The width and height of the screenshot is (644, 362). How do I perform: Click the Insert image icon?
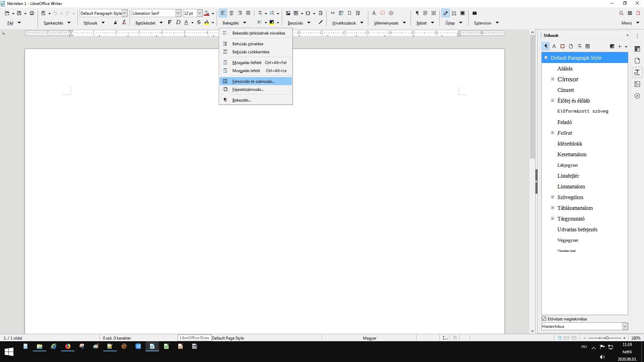[x=288, y=13]
